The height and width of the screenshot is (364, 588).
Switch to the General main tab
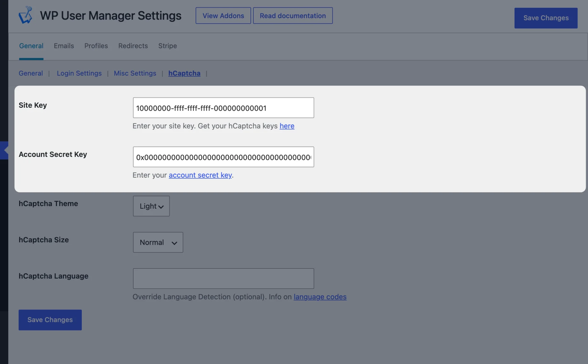tap(31, 46)
